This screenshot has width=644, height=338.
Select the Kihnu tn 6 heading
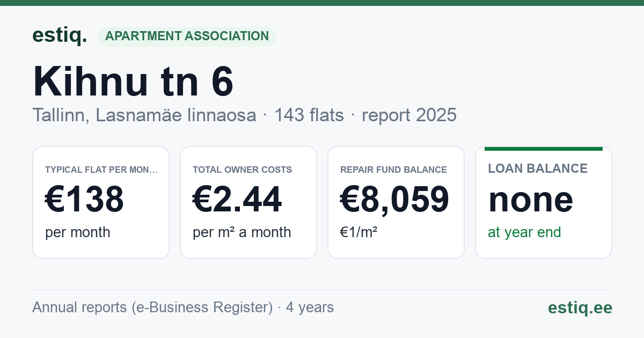pyautogui.click(x=133, y=82)
